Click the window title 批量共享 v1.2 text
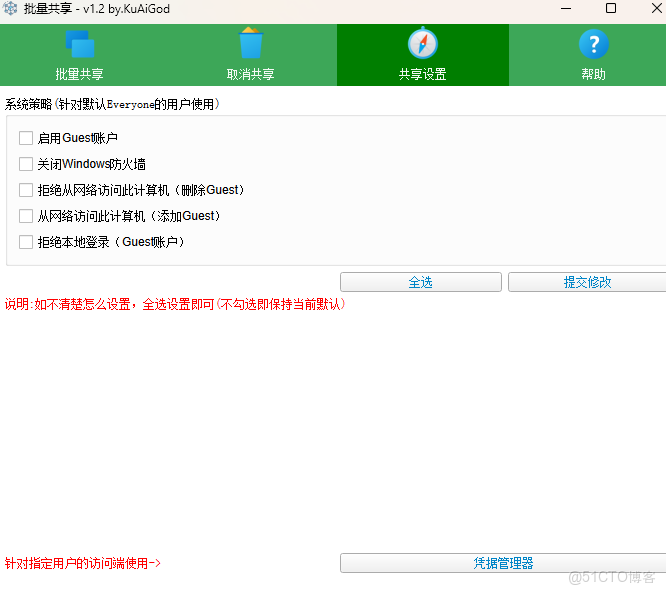This screenshot has width=666, height=594. tap(97, 8)
